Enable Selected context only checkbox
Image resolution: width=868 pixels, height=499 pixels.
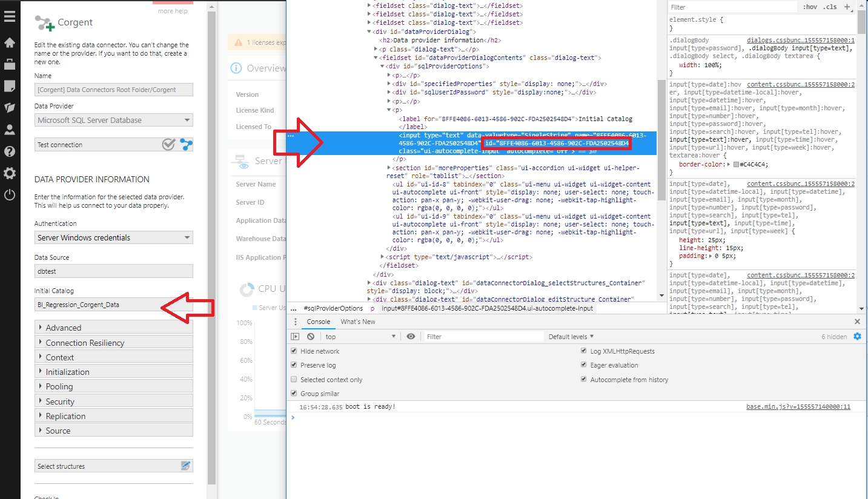click(x=294, y=380)
